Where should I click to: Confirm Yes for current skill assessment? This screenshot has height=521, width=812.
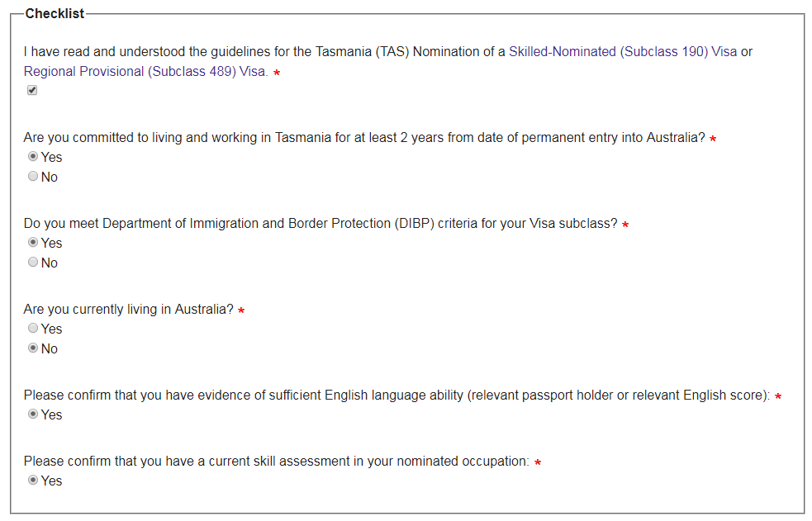pyautogui.click(x=33, y=481)
